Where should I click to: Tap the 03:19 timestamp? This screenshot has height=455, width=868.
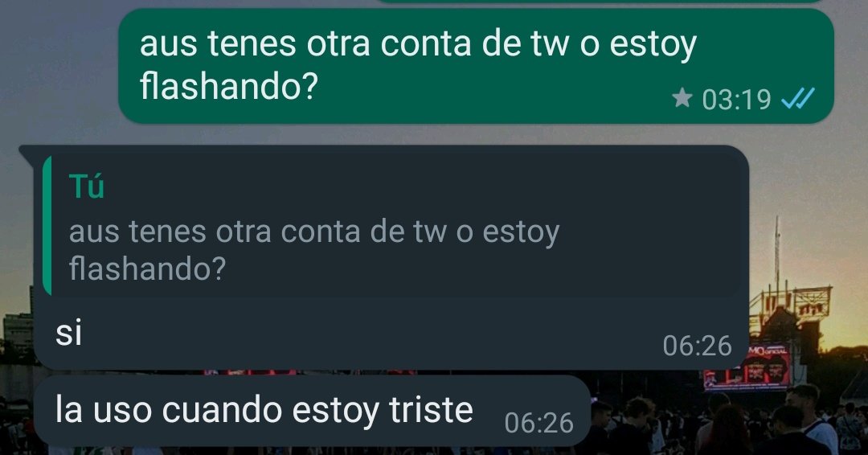pyautogui.click(x=736, y=100)
